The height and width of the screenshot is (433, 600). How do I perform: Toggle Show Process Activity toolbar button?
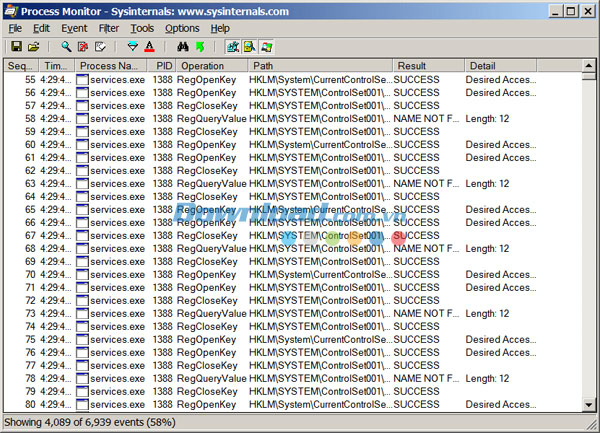267,47
